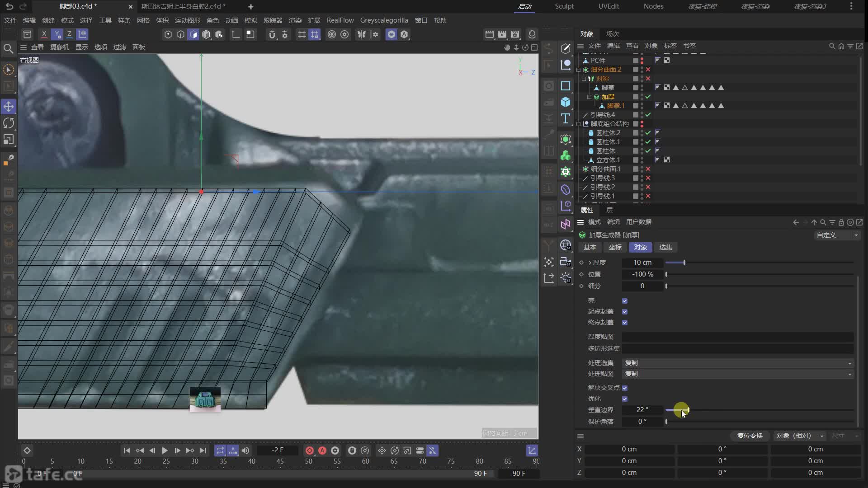Expand the 厚度 parameter arrow

(590, 263)
